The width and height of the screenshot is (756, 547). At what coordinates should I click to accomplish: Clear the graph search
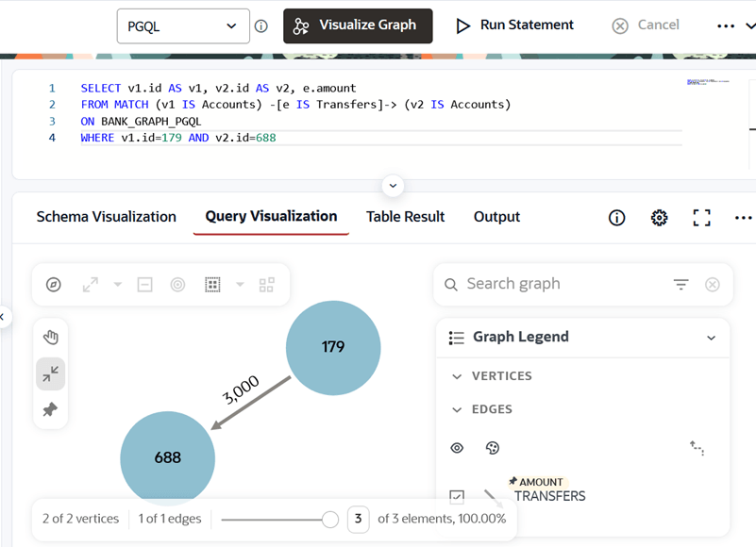point(713,284)
